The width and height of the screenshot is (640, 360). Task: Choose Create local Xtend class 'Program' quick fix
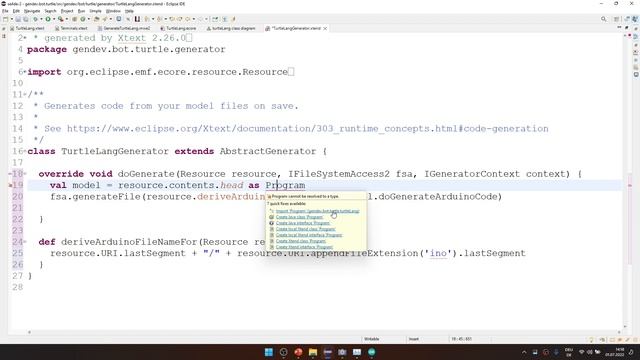tap(305, 229)
